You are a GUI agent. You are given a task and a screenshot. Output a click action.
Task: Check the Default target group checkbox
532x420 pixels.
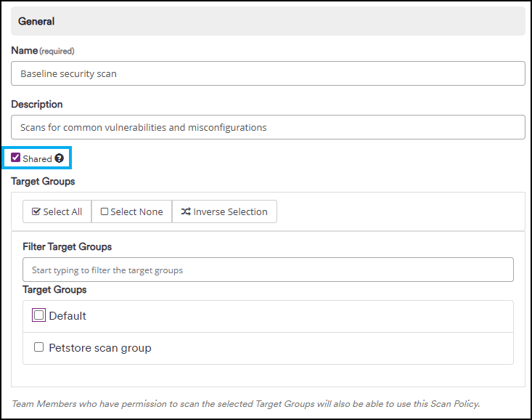(38, 315)
